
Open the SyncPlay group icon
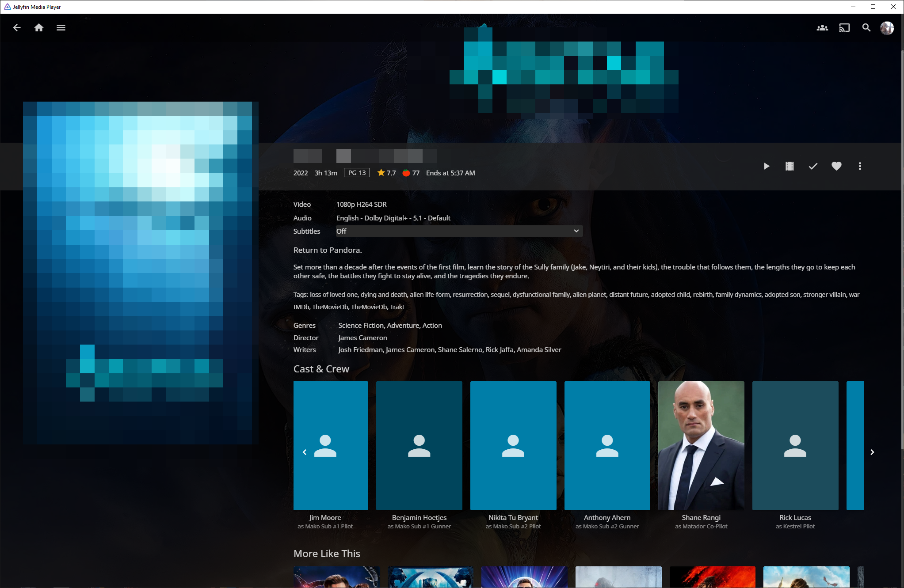click(x=822, y=28)
